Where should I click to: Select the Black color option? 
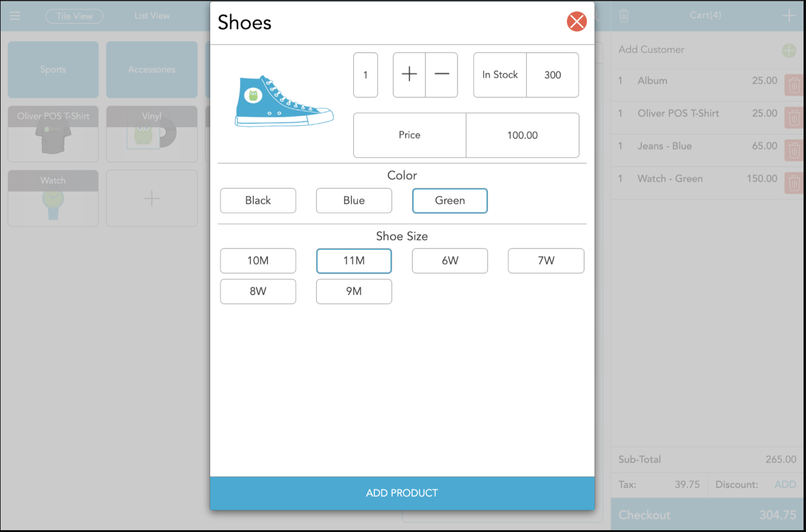click(x=258, y=200)
